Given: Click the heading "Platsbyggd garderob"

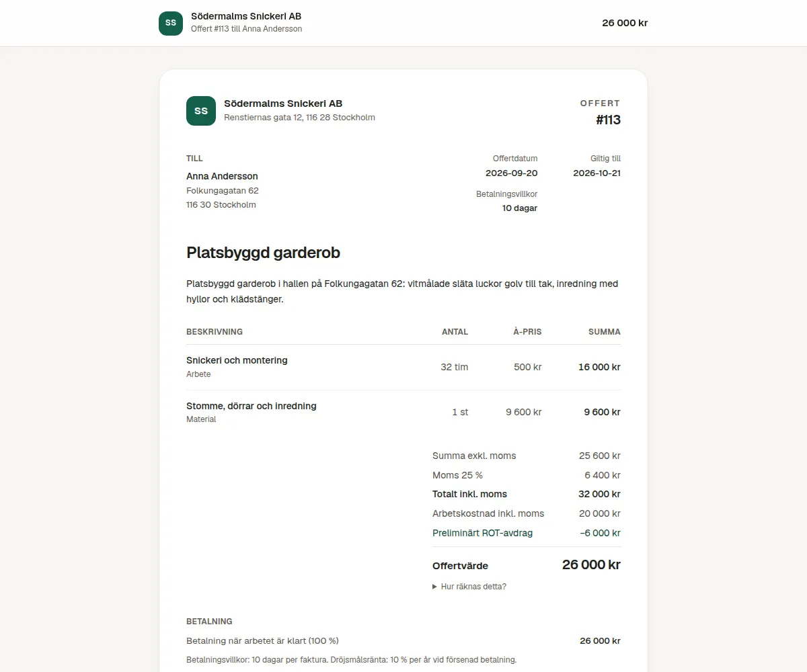Looking at the screenshot, I should click(x=263, y=253).
